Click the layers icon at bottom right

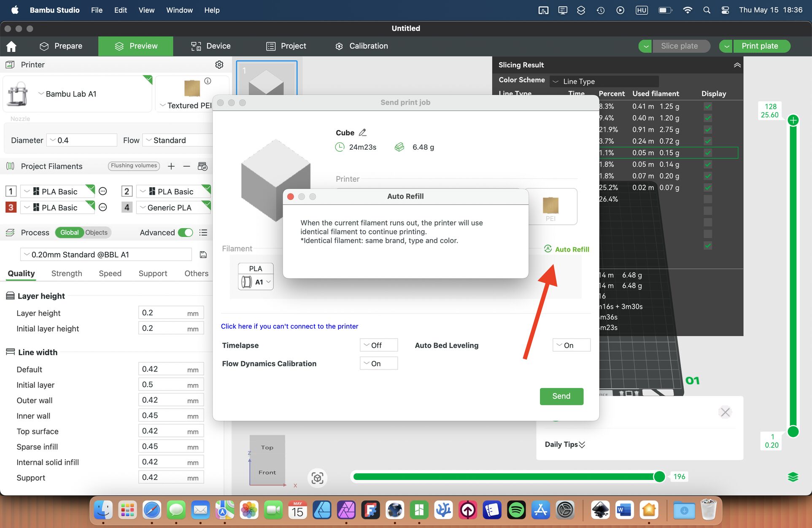(x=793, y=477)
